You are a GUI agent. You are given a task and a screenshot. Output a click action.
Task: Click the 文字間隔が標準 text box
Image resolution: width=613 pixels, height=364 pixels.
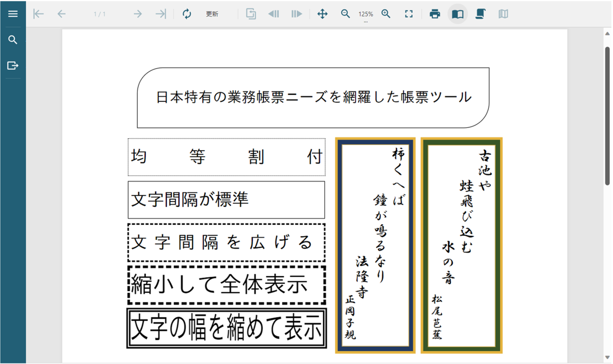tap(227, 200)
